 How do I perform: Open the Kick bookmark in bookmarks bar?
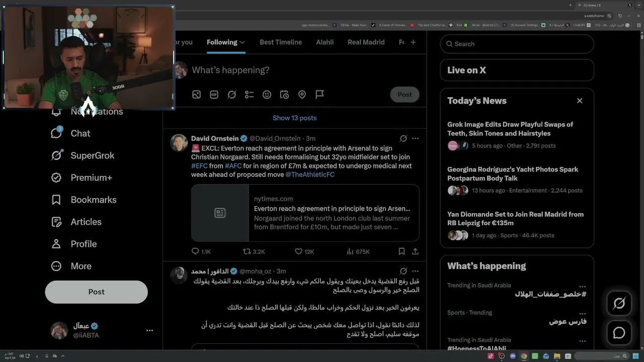(462, 25)
